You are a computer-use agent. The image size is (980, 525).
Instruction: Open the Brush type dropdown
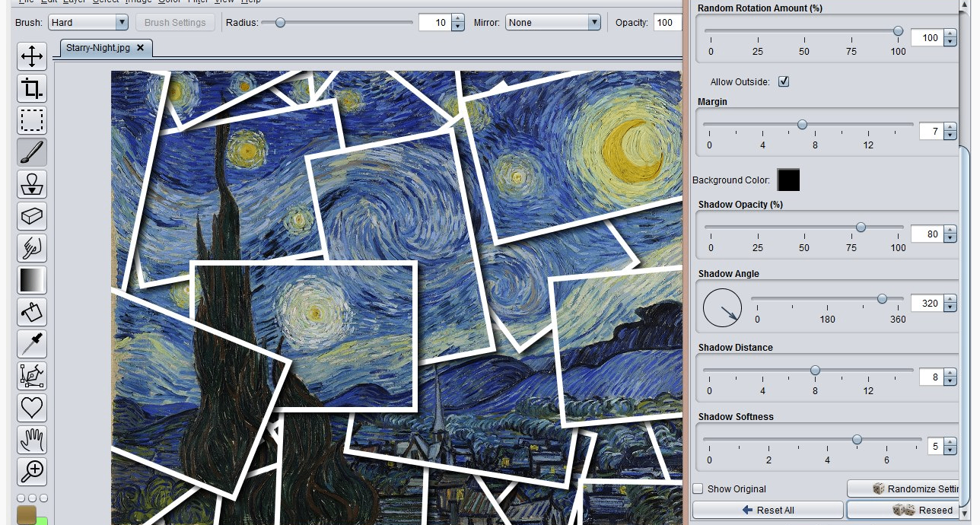[x=88, y=23]
